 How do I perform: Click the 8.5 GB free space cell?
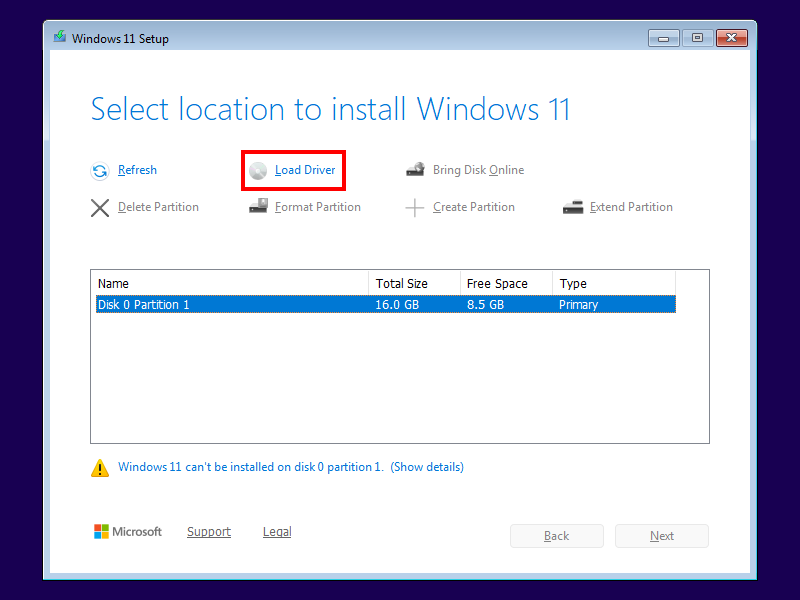[485, 305]
